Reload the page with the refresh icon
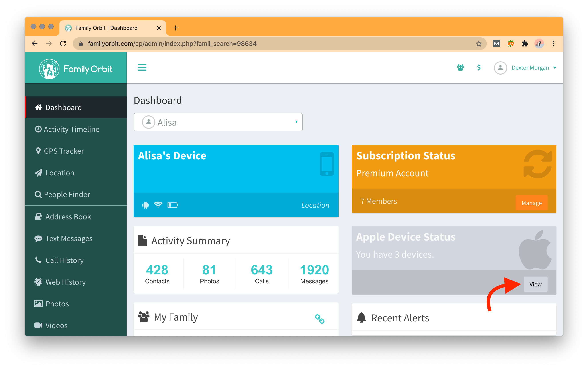Viewport: 588px width, 369px height. (x=63, y=44)
